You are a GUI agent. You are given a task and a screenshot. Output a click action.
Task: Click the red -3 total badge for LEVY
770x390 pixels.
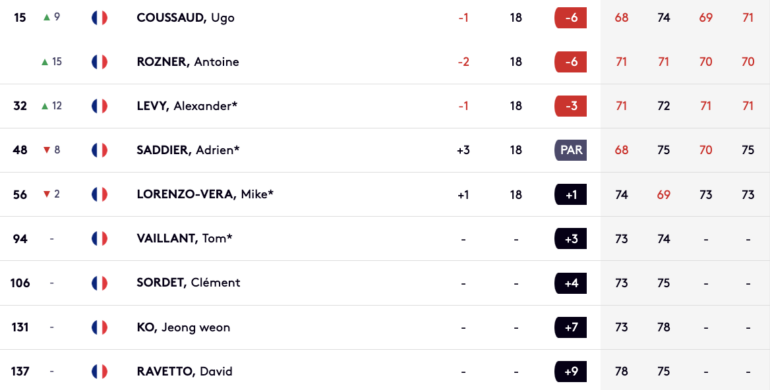(571, 106)
